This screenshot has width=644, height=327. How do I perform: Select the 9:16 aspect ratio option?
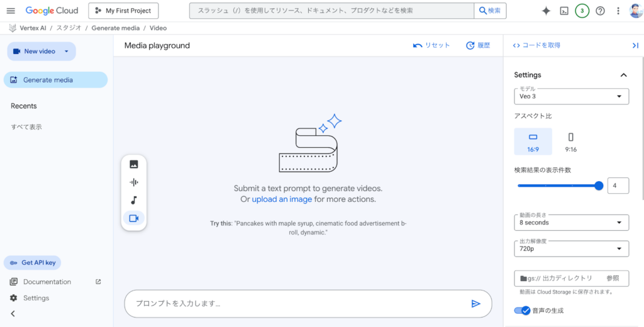(570, 141)
